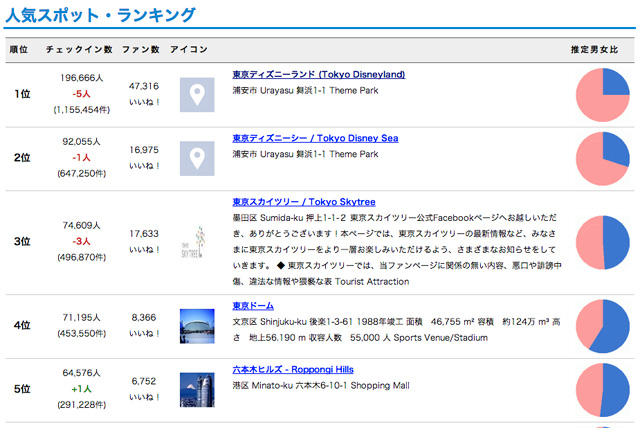Image resolution: width=640 pixels, height=428 pixels.
Task: Click the 196,666人 check-in count
Action: (82, 78)
